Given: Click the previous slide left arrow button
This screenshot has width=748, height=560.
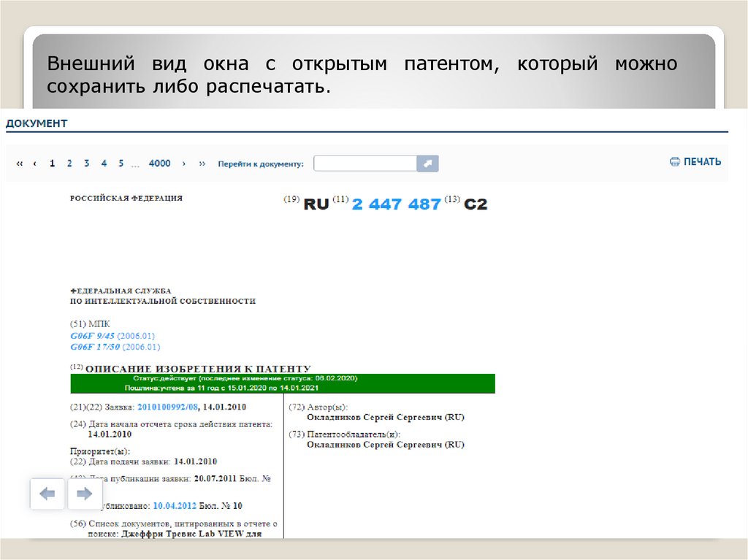Looking at the screenshot, I should coord(47,494).
